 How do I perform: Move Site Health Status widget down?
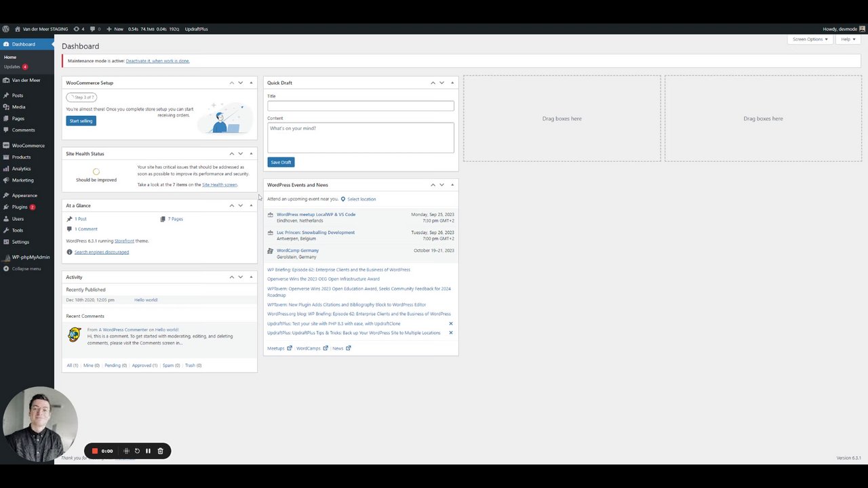tap(240, 154)
